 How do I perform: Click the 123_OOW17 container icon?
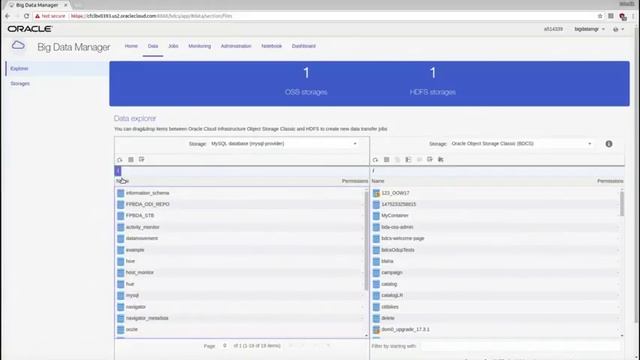tap(376, 193)
